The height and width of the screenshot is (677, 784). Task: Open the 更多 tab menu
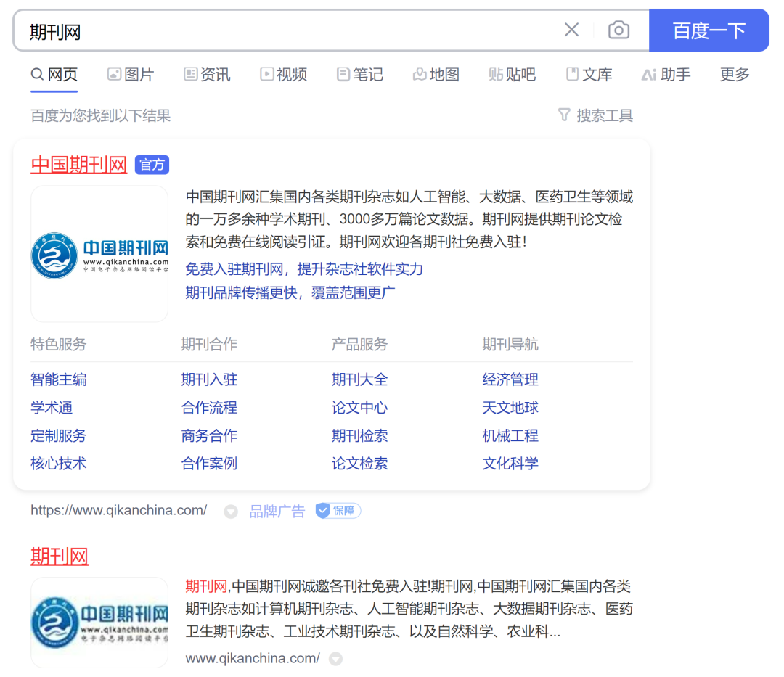click(734, 75)
